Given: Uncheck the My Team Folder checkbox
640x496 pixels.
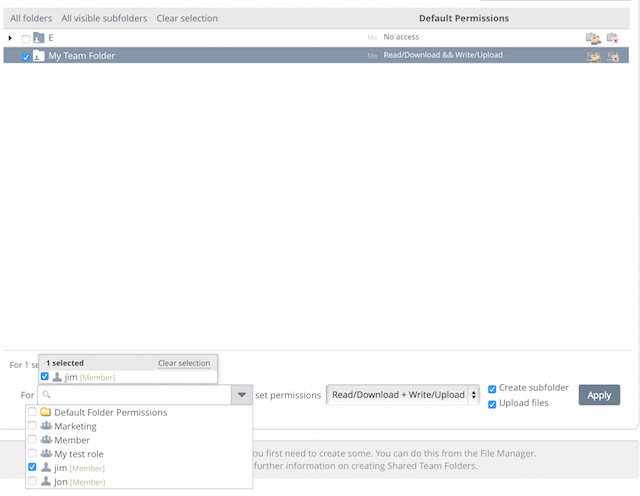Looking at the screenshot, I should tap(26, 57).
